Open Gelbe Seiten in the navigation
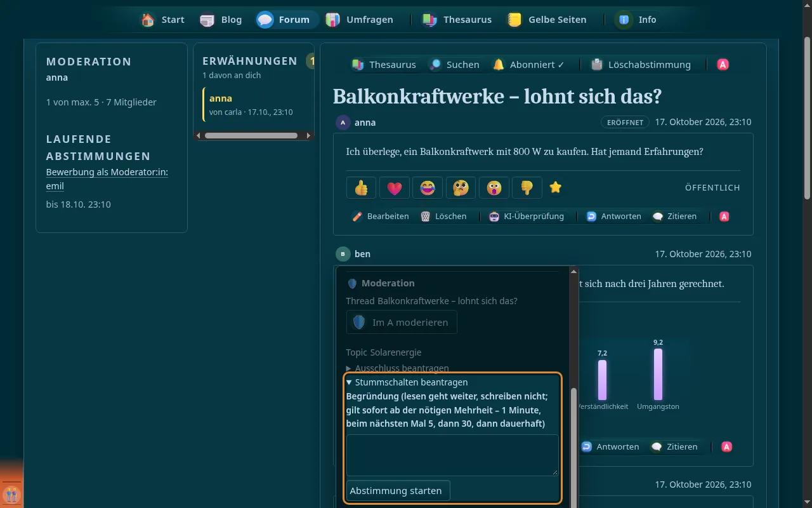 tap(546, 20)
